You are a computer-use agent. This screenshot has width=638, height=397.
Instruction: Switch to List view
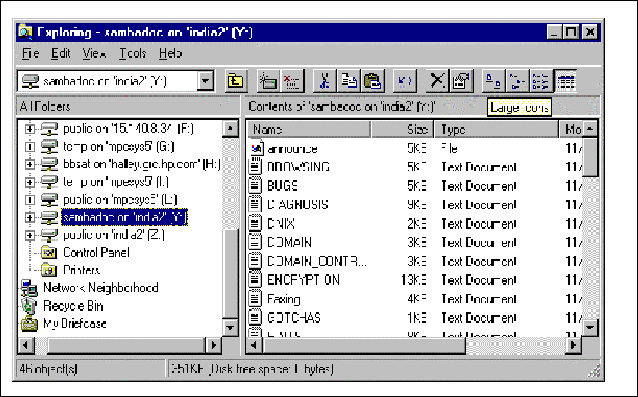[x=541, y=81]
